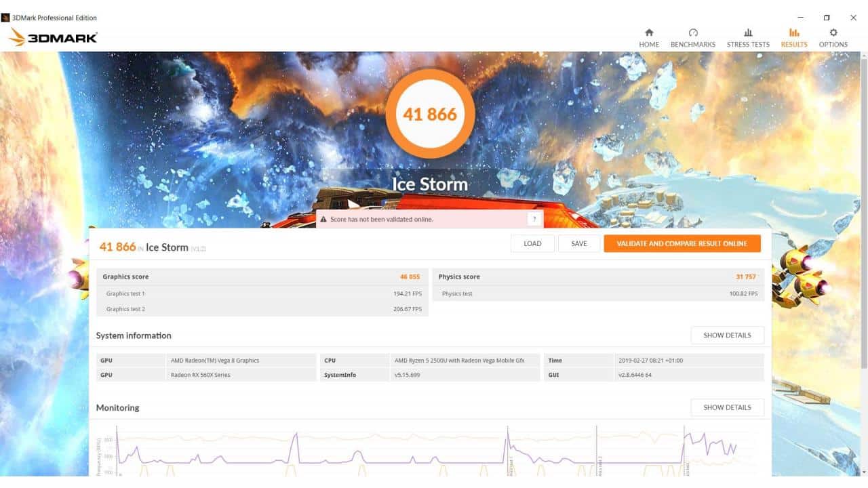Load a saved benchmark result
Screen dimensions: 868x488
(532, 243)
